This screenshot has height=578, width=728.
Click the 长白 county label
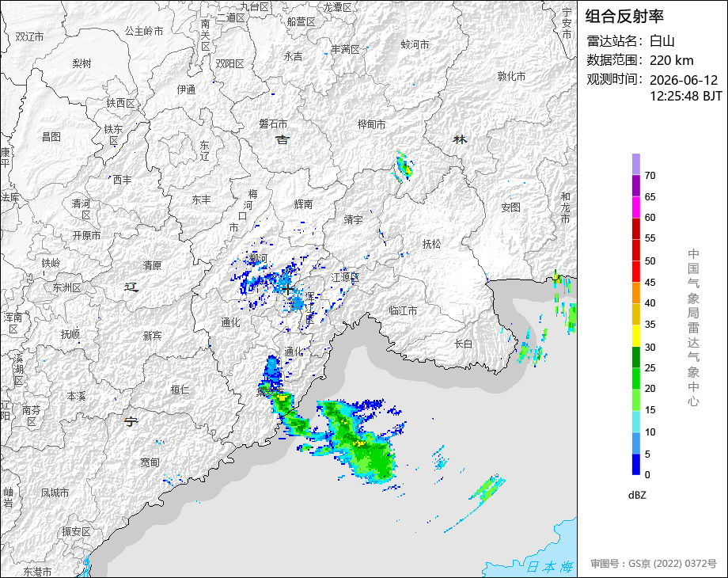[464, 344]
